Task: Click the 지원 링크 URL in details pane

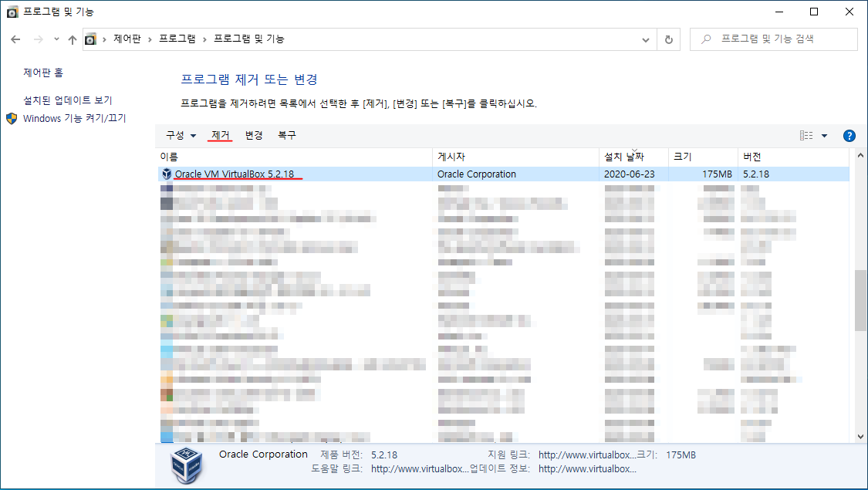Action: (587, 455)
